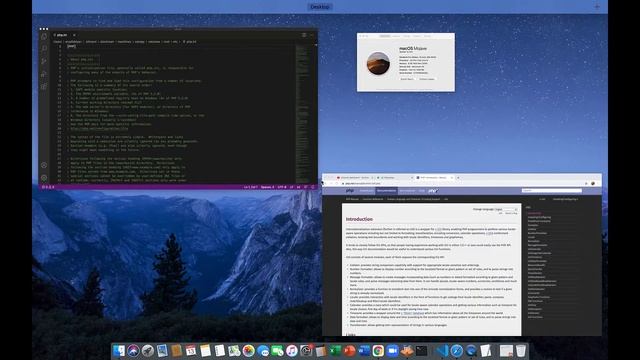Select the VS Code window in Mission Control
This screenshot has width=640, height=360.
pyautogui.click(x=178, y=109)
